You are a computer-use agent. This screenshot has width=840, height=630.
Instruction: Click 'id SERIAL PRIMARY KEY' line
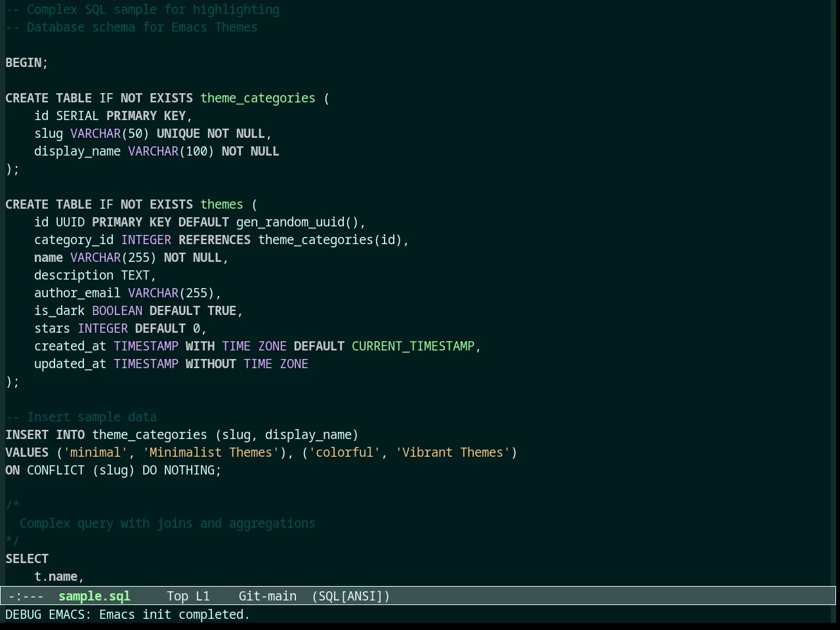pyautogui.click(x=114, y=116)
